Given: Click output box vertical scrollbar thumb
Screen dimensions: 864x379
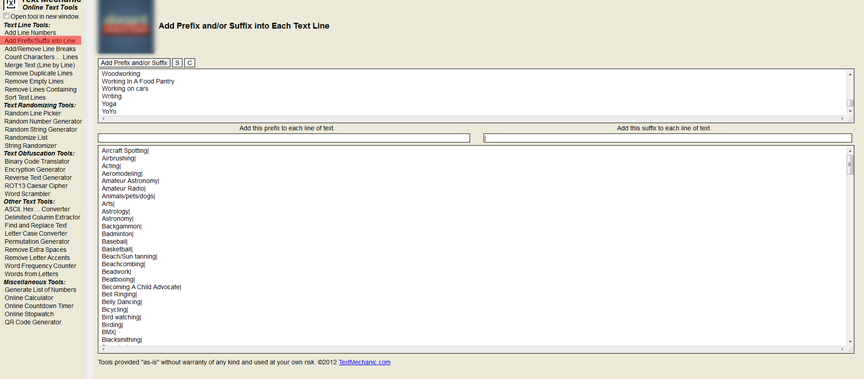Looking at the screenshot, I should tap(850, 165).
